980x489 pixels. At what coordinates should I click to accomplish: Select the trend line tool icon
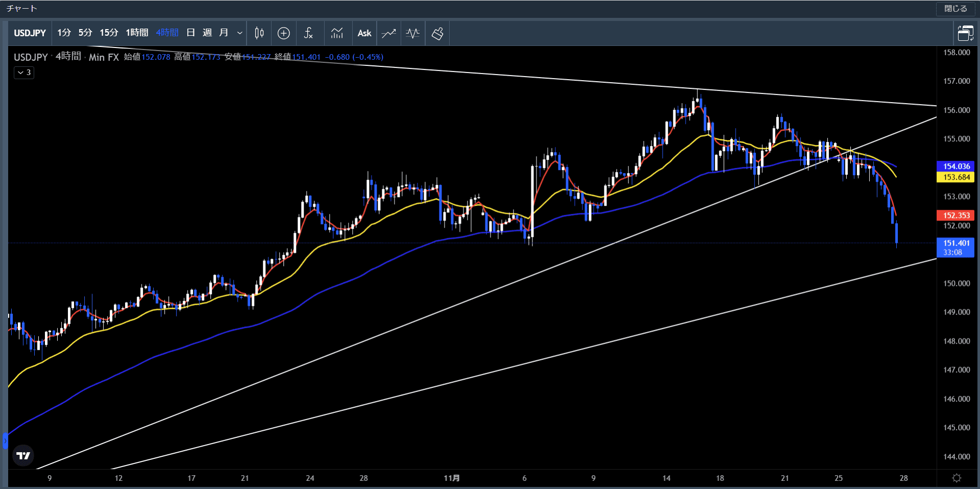point(389,33)
